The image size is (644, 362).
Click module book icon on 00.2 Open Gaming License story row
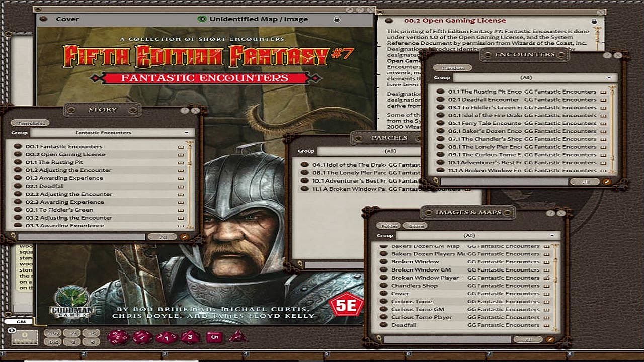click(181, 155)
